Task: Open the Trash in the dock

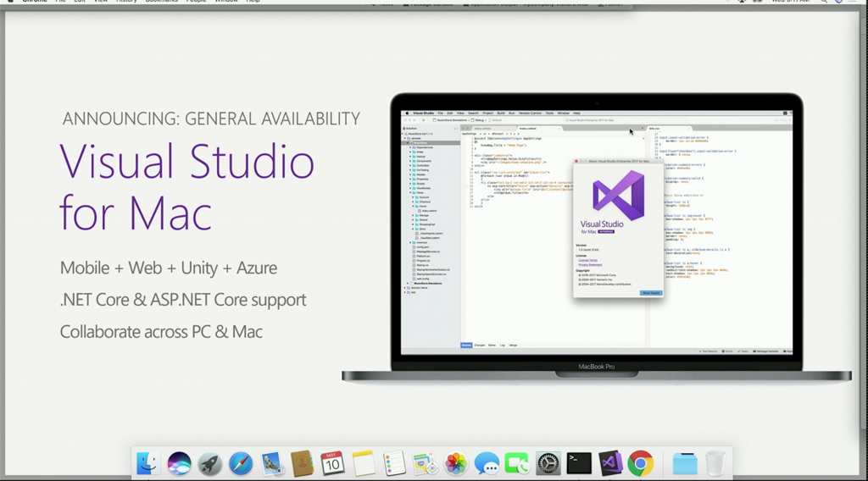Action: [x=715, y=463]
